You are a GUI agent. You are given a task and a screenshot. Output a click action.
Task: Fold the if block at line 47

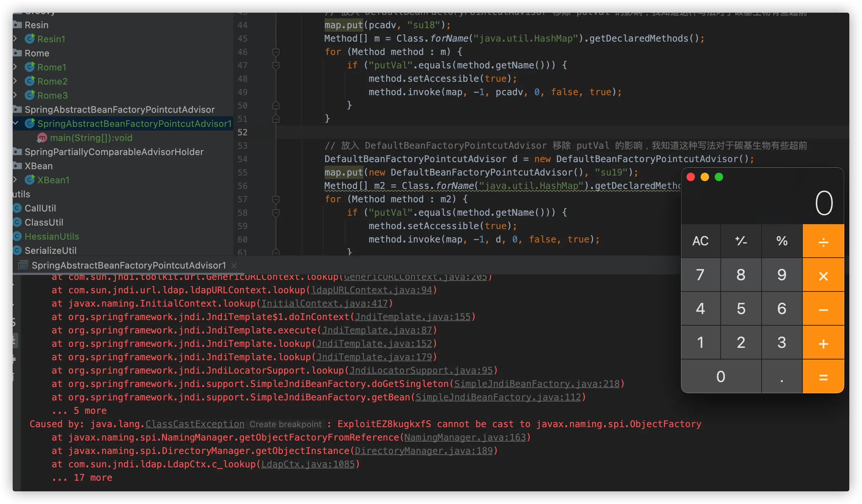coord(276,66)
